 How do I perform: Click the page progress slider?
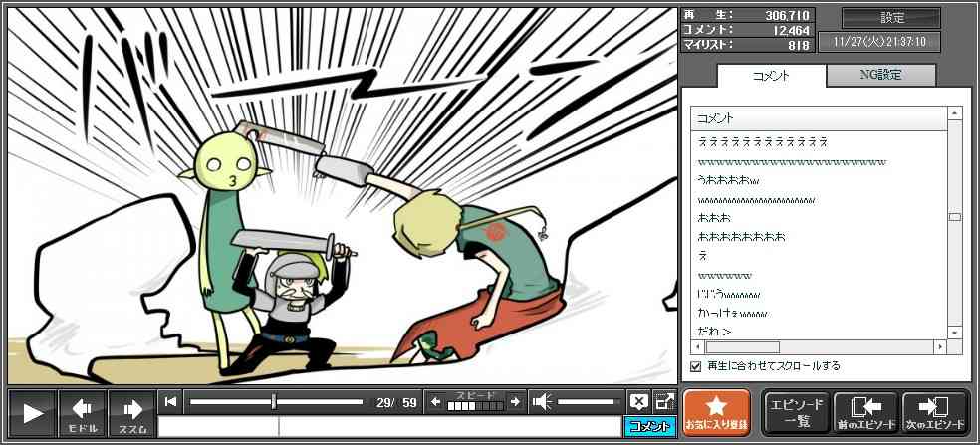pyautogui.click(x=276, y=402)
